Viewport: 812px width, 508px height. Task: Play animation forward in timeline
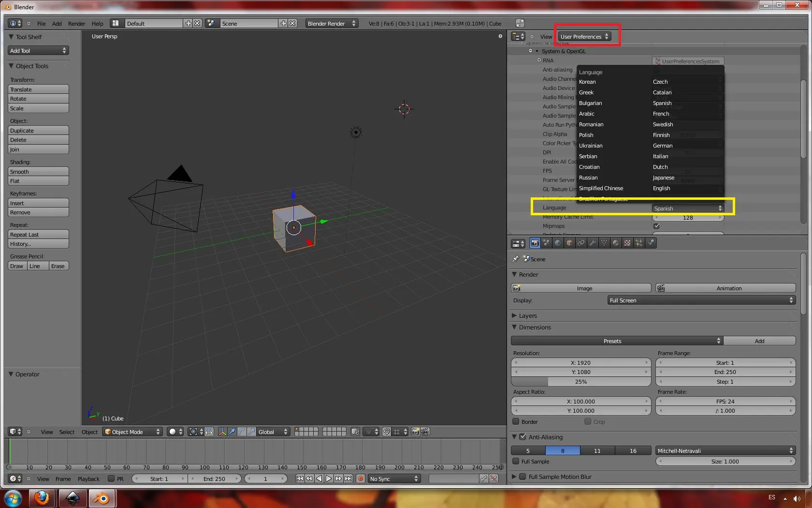point(329,478)
